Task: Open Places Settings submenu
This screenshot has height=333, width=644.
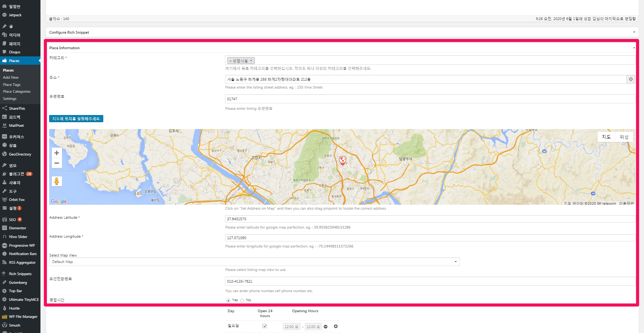Action: pyautogui.click(x=10, y=98)
